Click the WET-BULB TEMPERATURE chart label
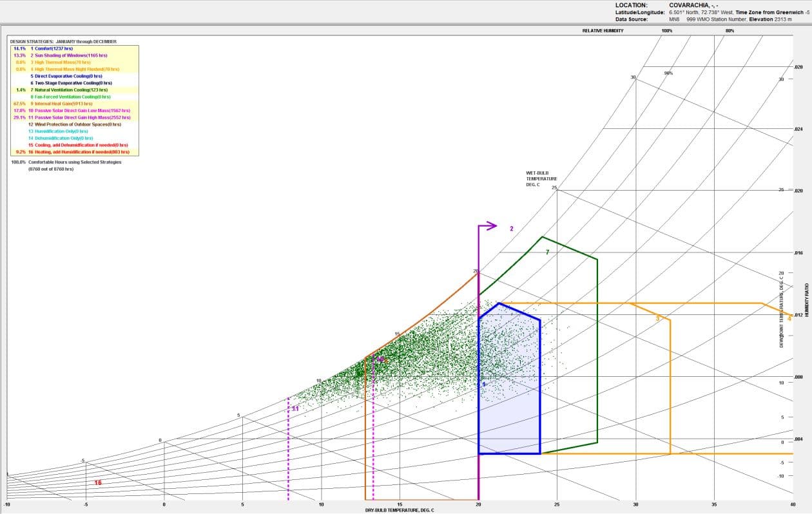The image size is (812, 514). point(541,178)
